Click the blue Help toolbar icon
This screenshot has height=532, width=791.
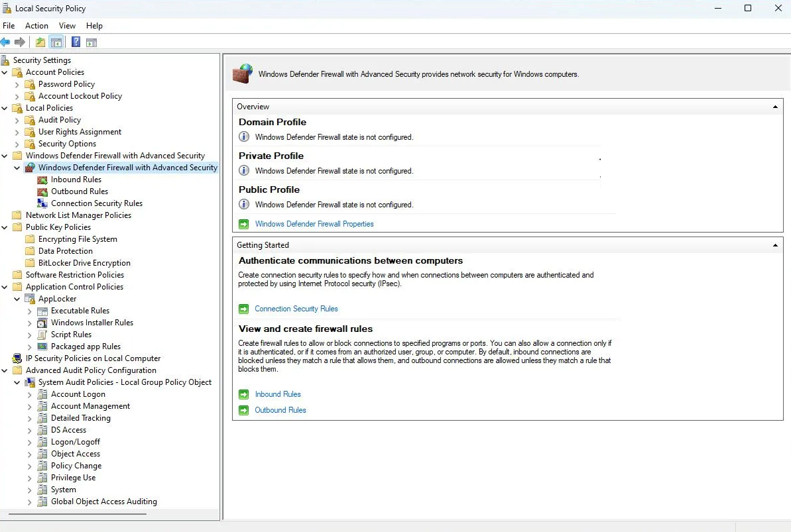pos(76,42)
